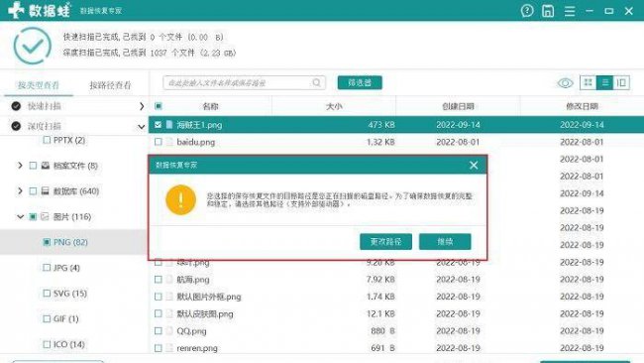Focus the file name search field
This screenshot has height=363, width=644.
tap(244, 82)
